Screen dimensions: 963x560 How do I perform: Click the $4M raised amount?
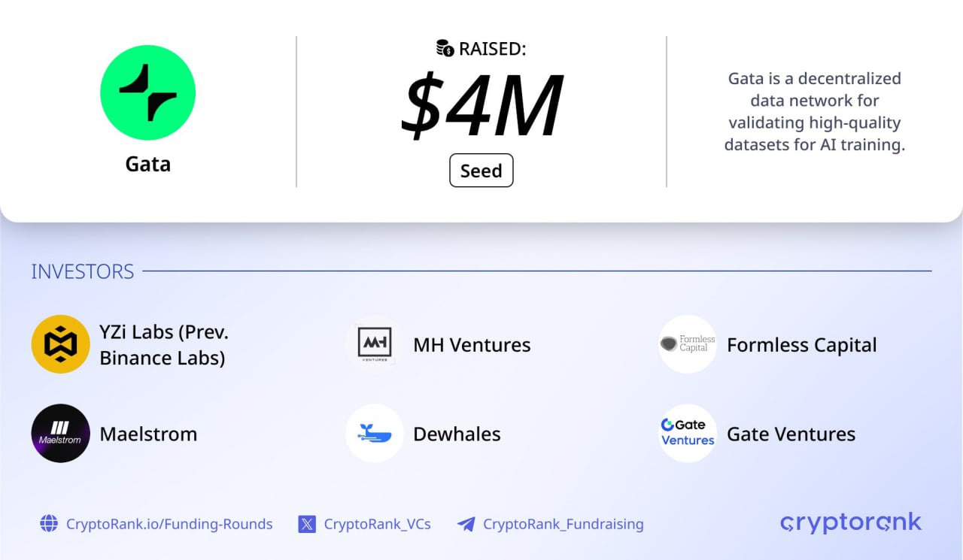click(x=482, y=104)
